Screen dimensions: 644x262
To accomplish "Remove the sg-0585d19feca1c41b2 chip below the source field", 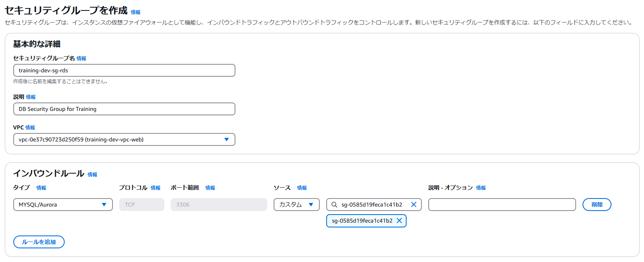I will 399,221.
